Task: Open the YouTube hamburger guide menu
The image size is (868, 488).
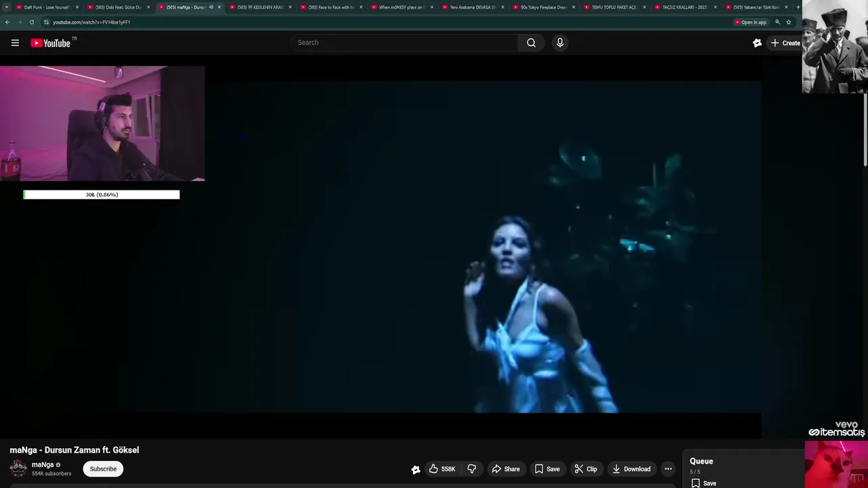Action: point(15,43)
